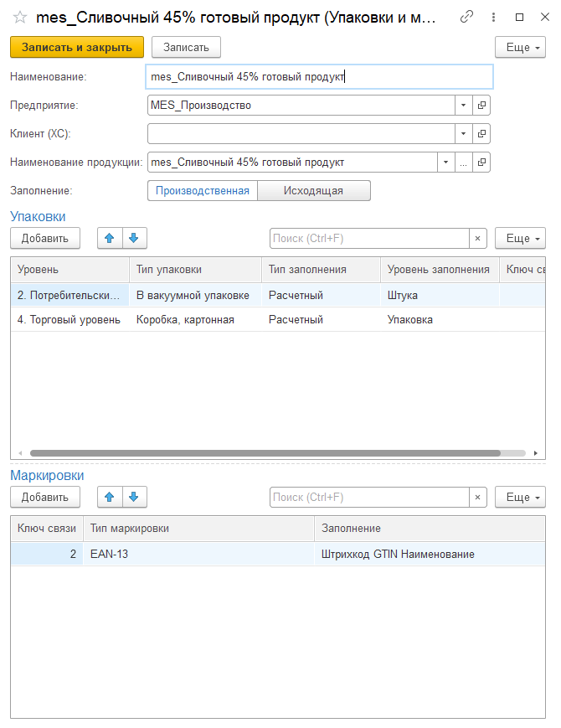Open Еще menu in Маркировки section
561x728 pixels.
coord(520,498)
